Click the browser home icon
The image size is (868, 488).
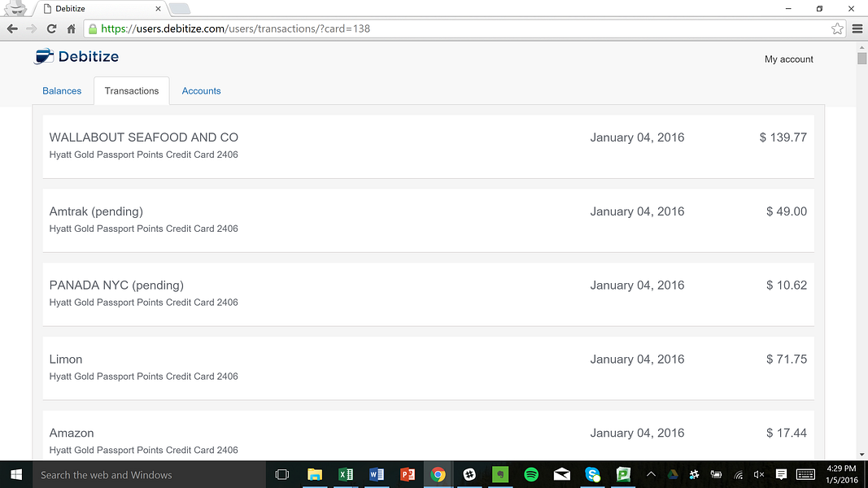[72, 28]
